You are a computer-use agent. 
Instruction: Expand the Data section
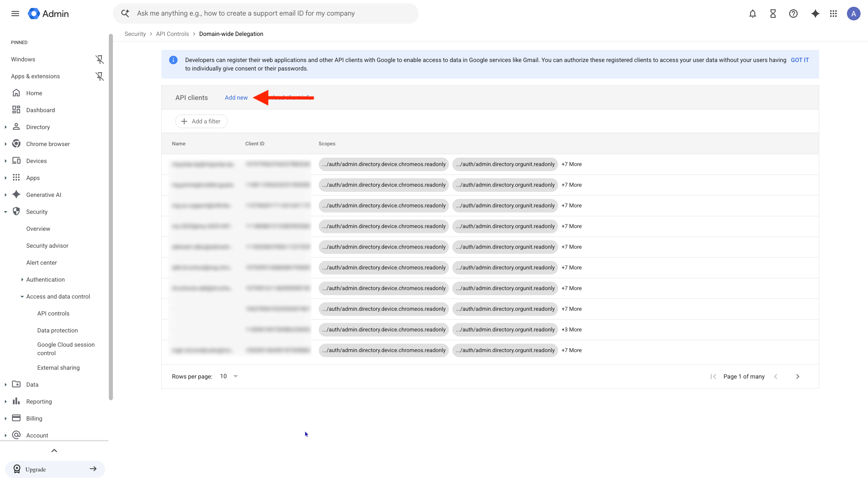pyautogui.click(x=6, y=385)
